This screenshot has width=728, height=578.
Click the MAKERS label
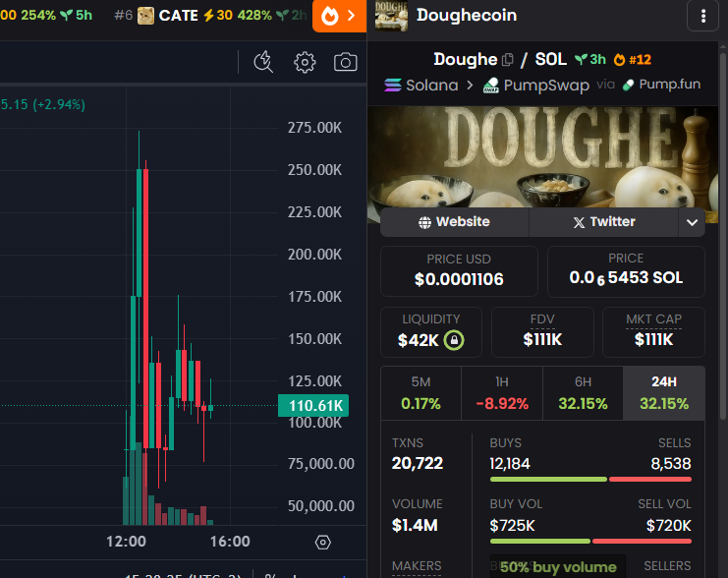coord(417,566)
